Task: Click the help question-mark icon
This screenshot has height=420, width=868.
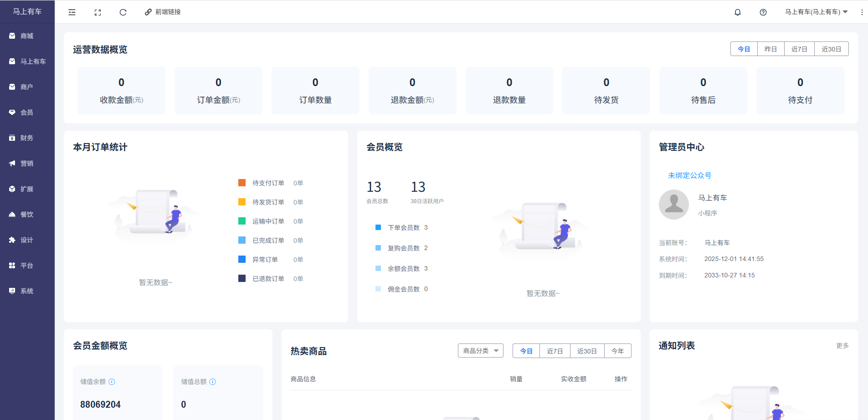Action: click(762, 12)
